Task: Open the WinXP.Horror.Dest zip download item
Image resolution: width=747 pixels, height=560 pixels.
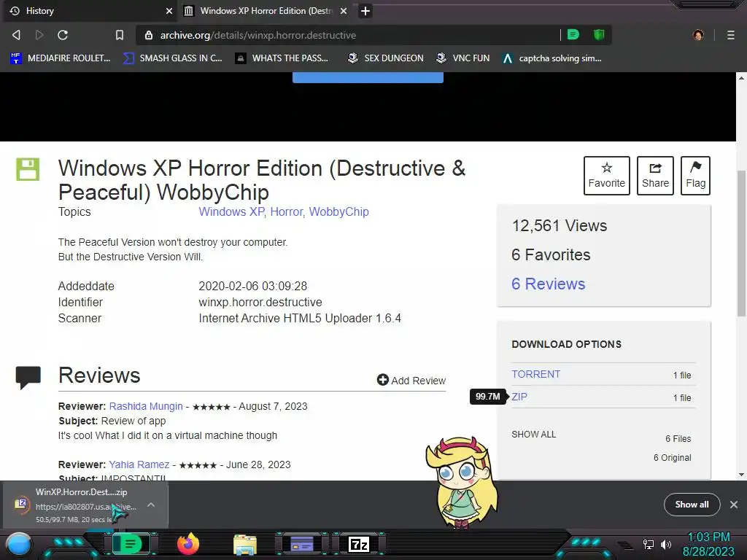Action: [76, 505]
